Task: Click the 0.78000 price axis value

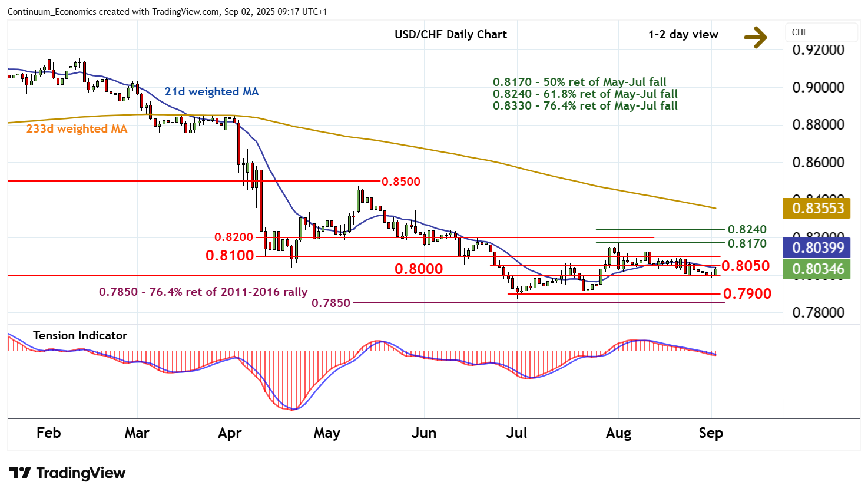Action: click(819, 312)
